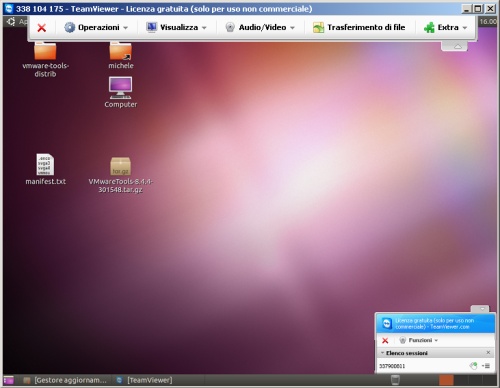Toggle remote control hand icon for session
The width and height of the screenshot is (500, 388).
473,366
